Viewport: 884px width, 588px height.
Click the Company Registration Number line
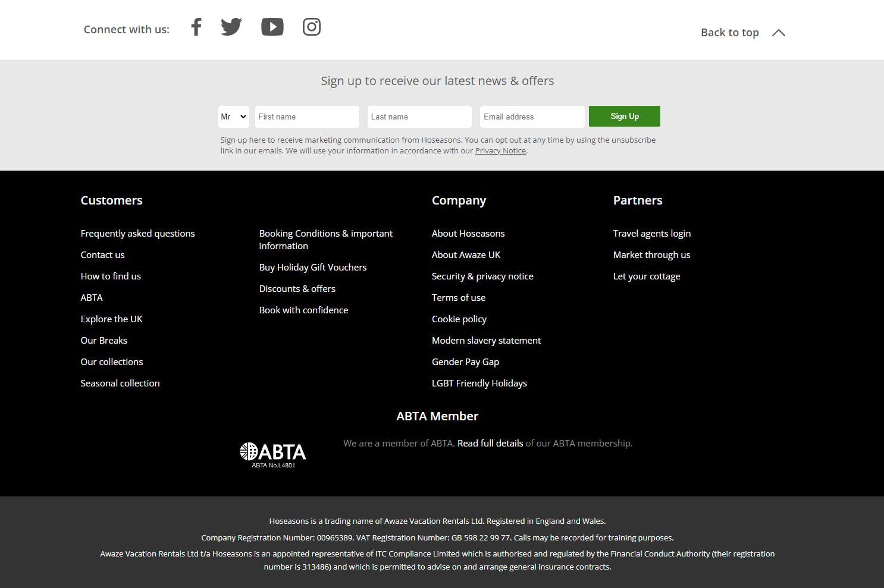click(x=437, y=538)
